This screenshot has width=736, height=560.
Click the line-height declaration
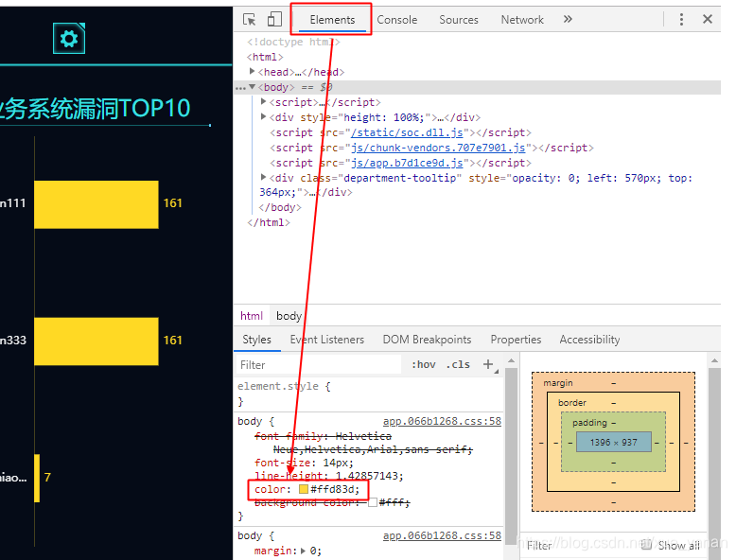pos(328,476)
